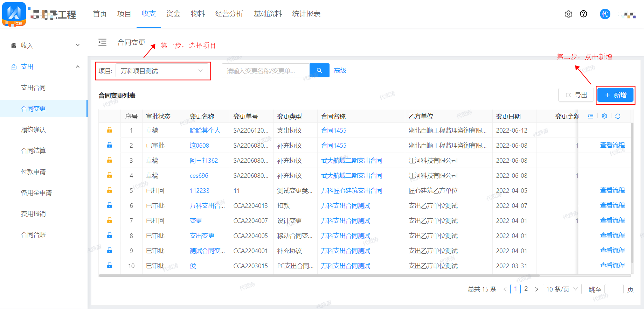The width and height of the screenshot is (644, 309).
Task: Open 经营分析 in top navigation
Action: click(x=229, y=14)
